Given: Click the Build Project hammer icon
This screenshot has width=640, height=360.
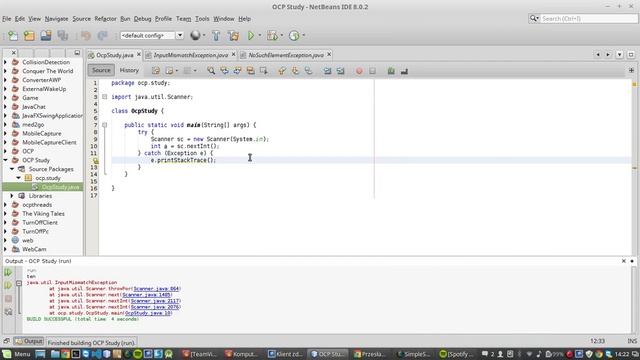Looking at the screenshot, I should coord(216,36).
